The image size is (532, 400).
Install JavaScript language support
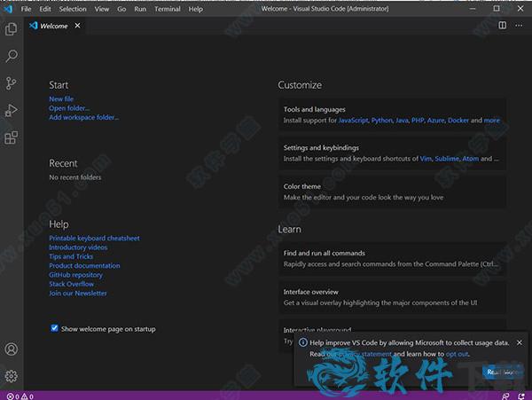click(353, 121)
